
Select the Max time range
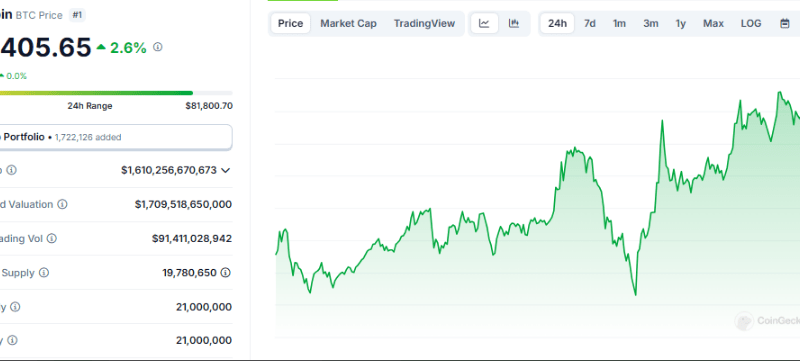point(713,23)
